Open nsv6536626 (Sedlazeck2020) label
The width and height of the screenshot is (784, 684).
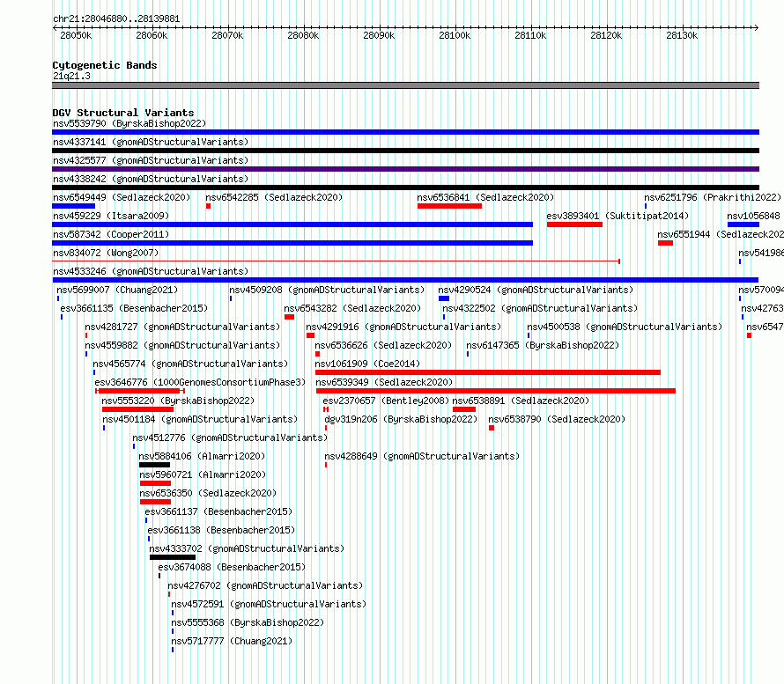click(x=383, y=345)
